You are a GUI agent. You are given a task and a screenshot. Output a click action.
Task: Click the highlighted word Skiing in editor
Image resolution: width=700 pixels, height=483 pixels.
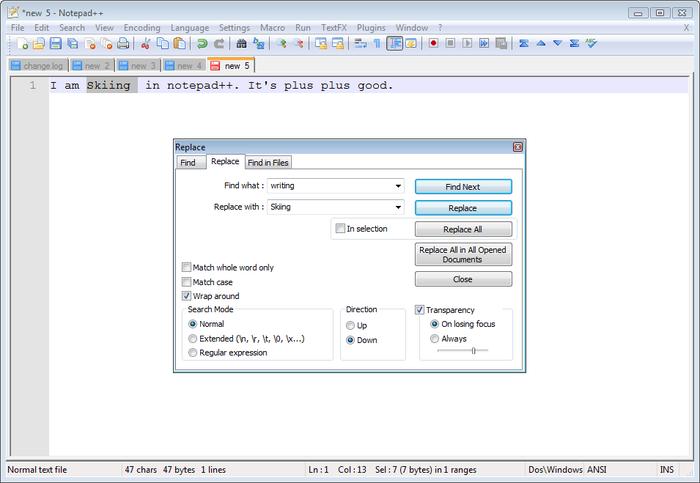pyautogui.click(x=108, y=85)
